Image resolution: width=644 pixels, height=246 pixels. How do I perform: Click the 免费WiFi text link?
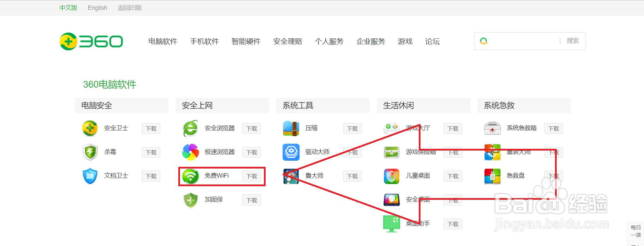(x=217, y=176)
